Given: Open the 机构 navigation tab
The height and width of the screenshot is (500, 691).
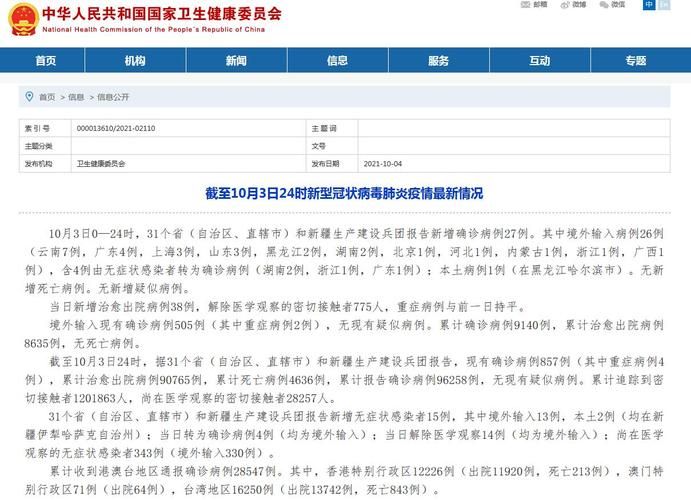Looking at the screenshot, I should tap(135, 60).
